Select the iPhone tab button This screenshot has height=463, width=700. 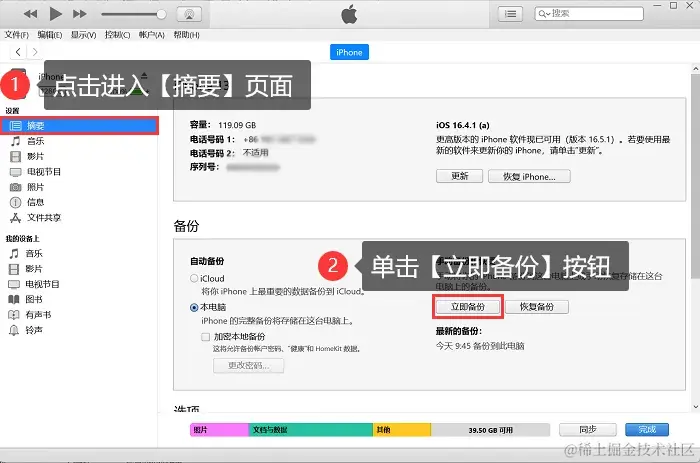[x=349, y=52]
